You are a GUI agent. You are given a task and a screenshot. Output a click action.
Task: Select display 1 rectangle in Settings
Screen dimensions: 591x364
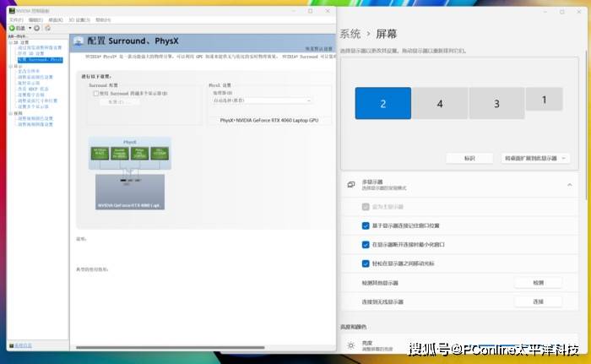pyautogui.click(x=544, y=99)
